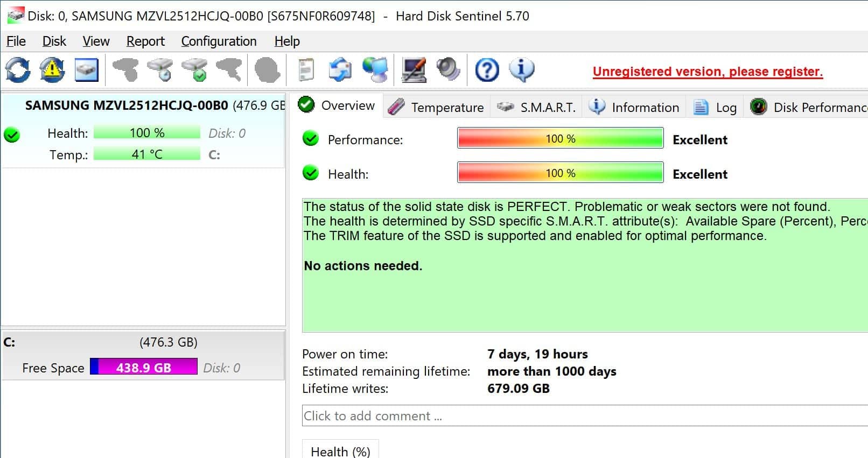Click 'Excellent' next to Health bar
Viewport: 868px width, 458px height.
(700, 174)
